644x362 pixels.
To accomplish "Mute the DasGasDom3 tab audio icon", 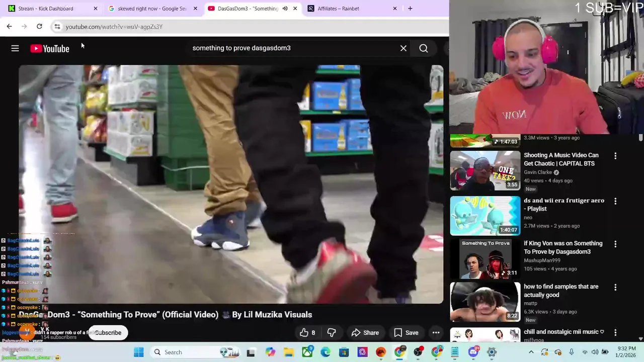I will [285, 9].
